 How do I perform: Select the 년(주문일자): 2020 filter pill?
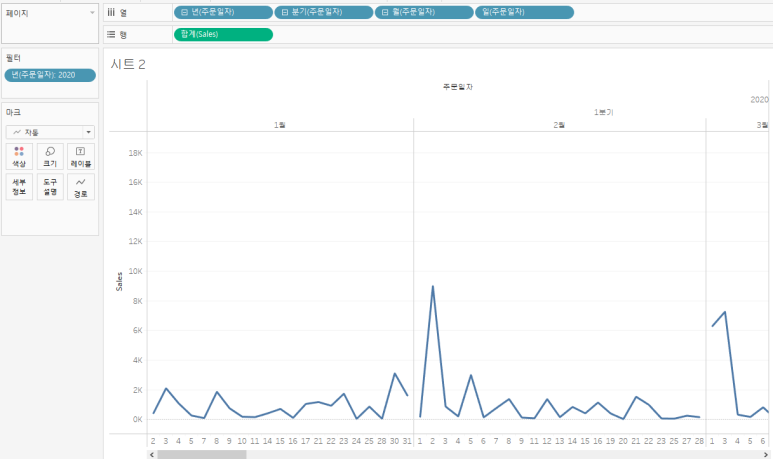50,75
